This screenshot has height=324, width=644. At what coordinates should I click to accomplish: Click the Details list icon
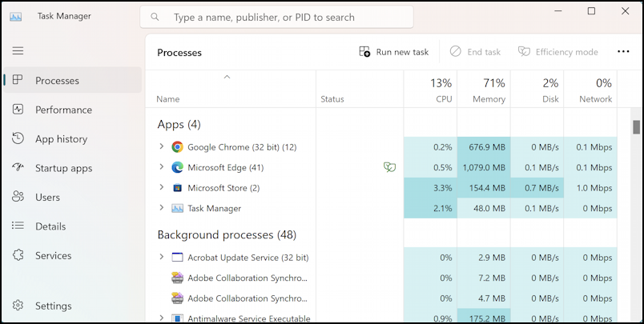tap(18, 226)
